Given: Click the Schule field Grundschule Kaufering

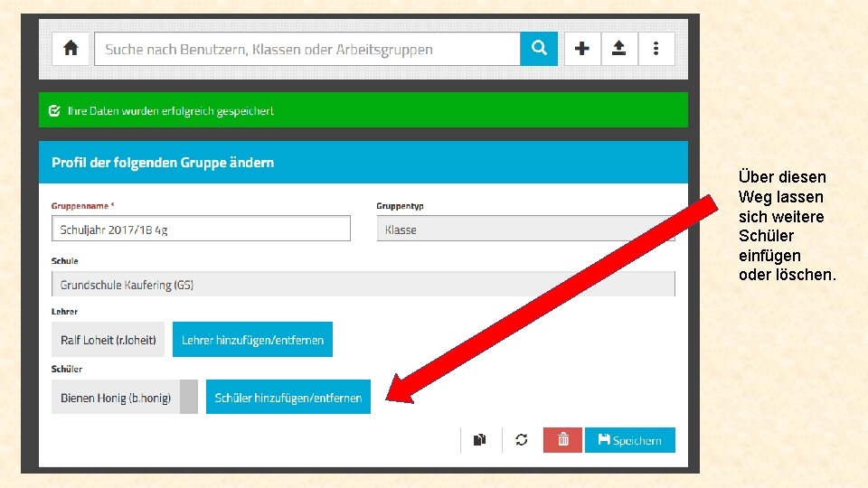Looking at the screenshot, I should click(363, 284).
